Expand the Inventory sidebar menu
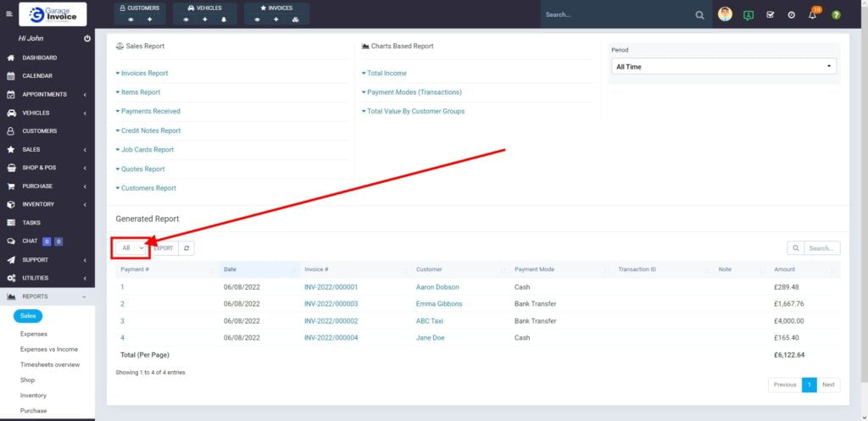Viewport: 868px width, 421px height. (47, 204)
